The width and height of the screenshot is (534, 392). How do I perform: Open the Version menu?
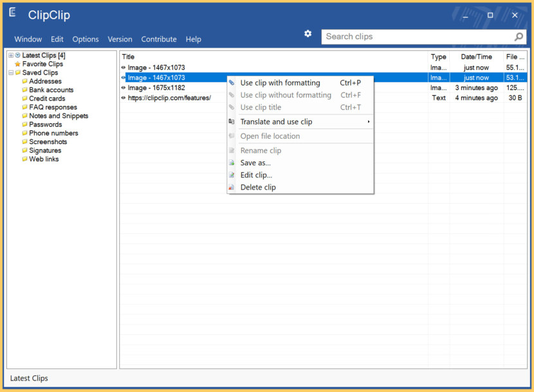pos(120,39)
